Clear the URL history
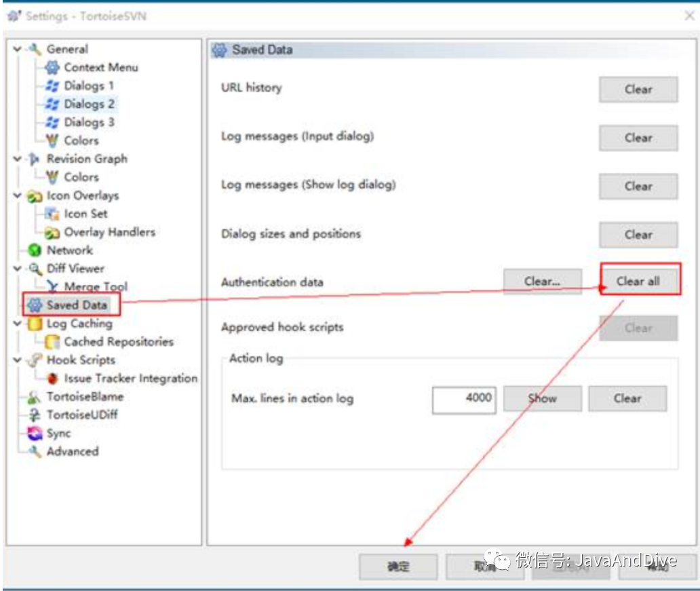Image resolution: width=700 pixels, height=591 pixels. click(x=638, y=90)
